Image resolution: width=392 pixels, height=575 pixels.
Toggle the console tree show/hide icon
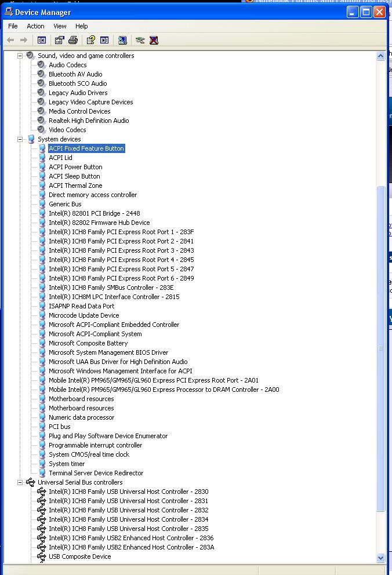[x=42, y=40]
